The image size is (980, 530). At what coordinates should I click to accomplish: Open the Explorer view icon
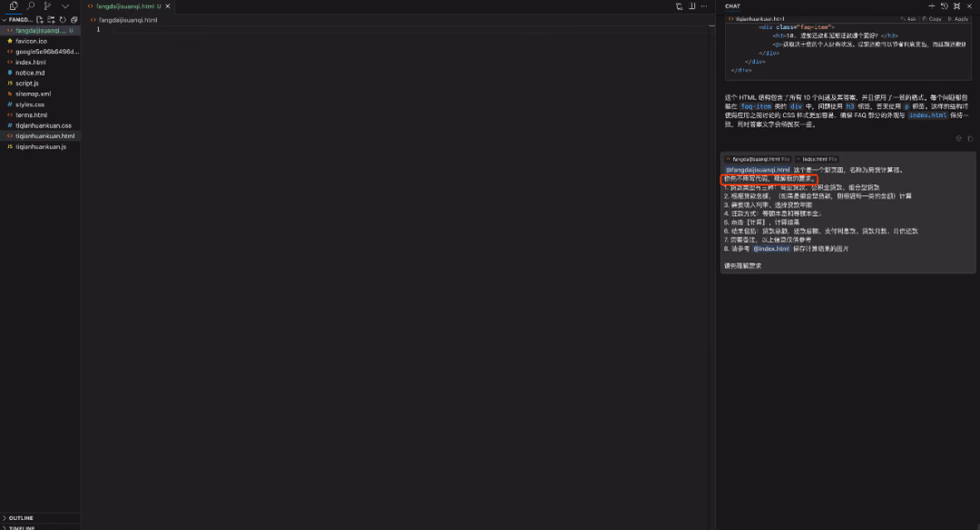[13, 5]
